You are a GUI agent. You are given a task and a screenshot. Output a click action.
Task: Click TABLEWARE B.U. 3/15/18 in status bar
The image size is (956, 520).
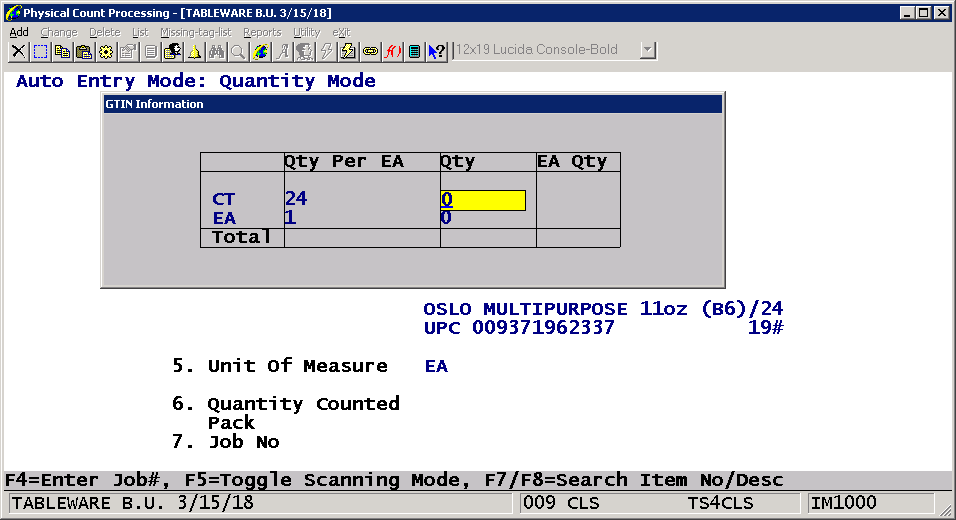coord(133,504)
